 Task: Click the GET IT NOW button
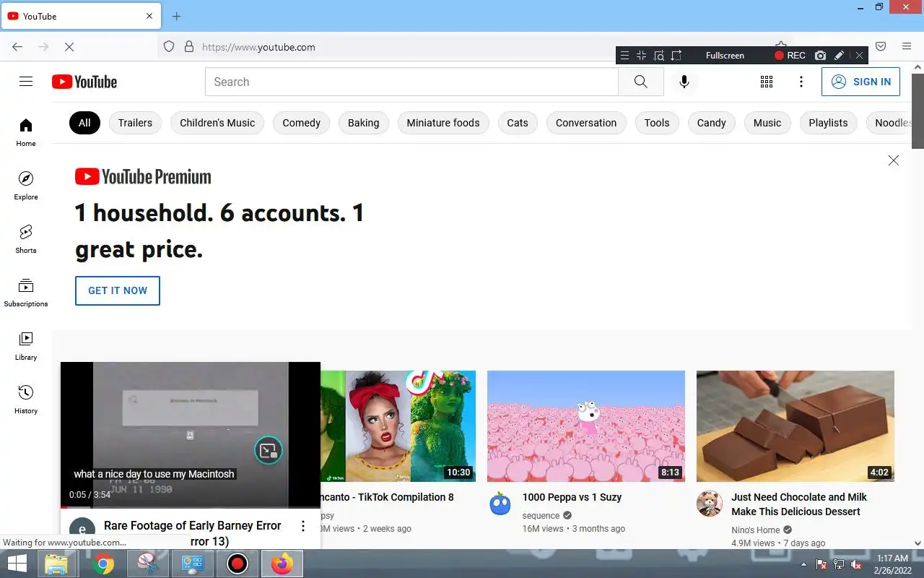pyautogui.click(x=118, y=290)
